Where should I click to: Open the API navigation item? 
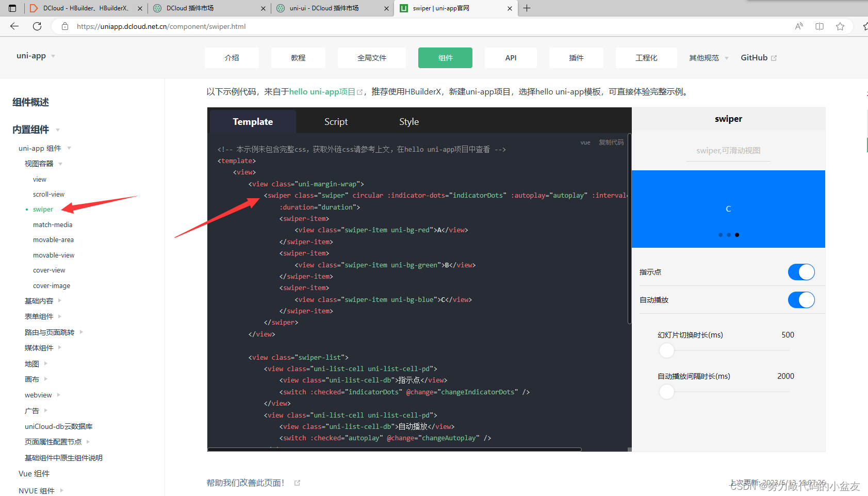click(x=511, y=58)
